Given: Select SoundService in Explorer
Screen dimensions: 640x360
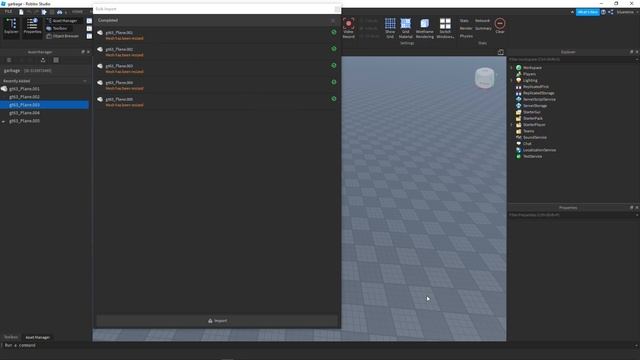Looking at the screenshot, I should tap(535, 137).
